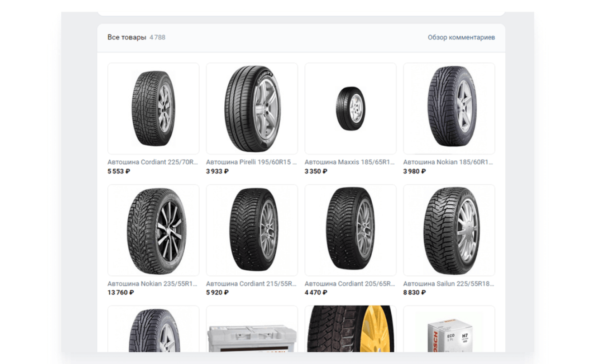Click the Bosch H7 bulb box image
The width and height of the screenshot is (595, 364).
(x=449, y=331)
